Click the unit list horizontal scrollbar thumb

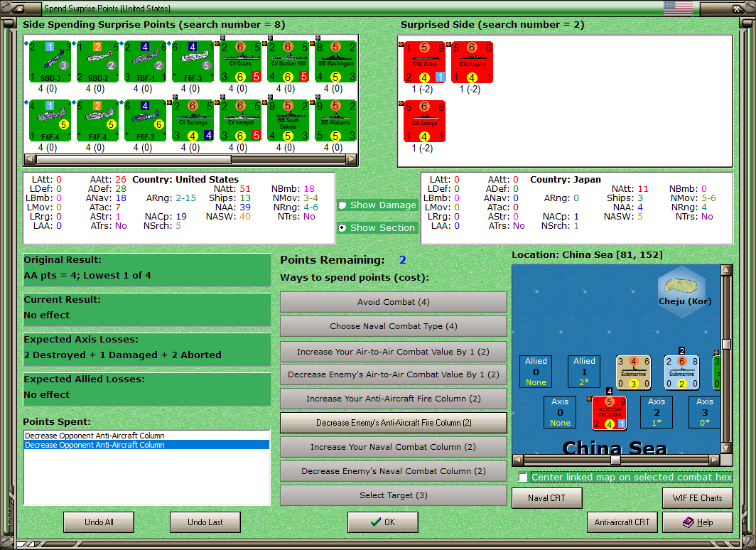click(134, 159)
